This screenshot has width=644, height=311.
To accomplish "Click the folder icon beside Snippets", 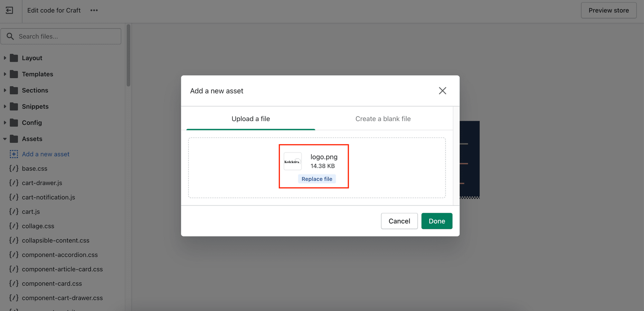I will pyautogui.click(x=14, y=106).
